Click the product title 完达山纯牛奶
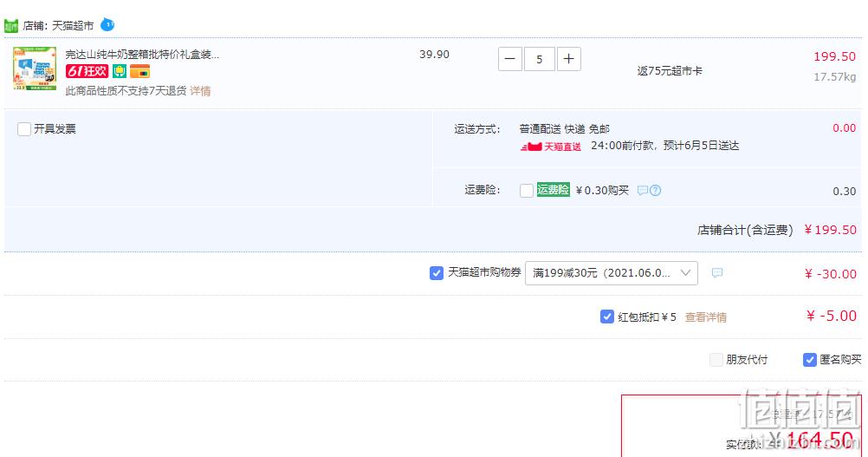Viewport: 868px width, 457px height. (x=142, y=55)
